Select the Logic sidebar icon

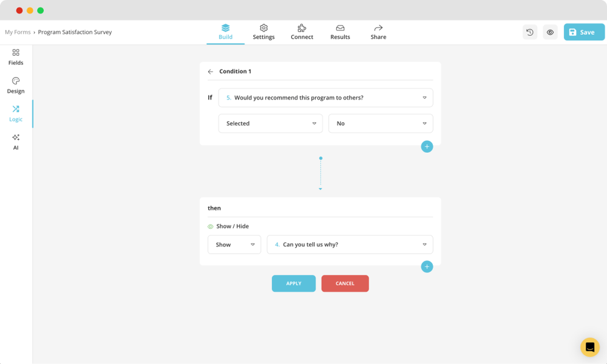[x=15, y=113]
